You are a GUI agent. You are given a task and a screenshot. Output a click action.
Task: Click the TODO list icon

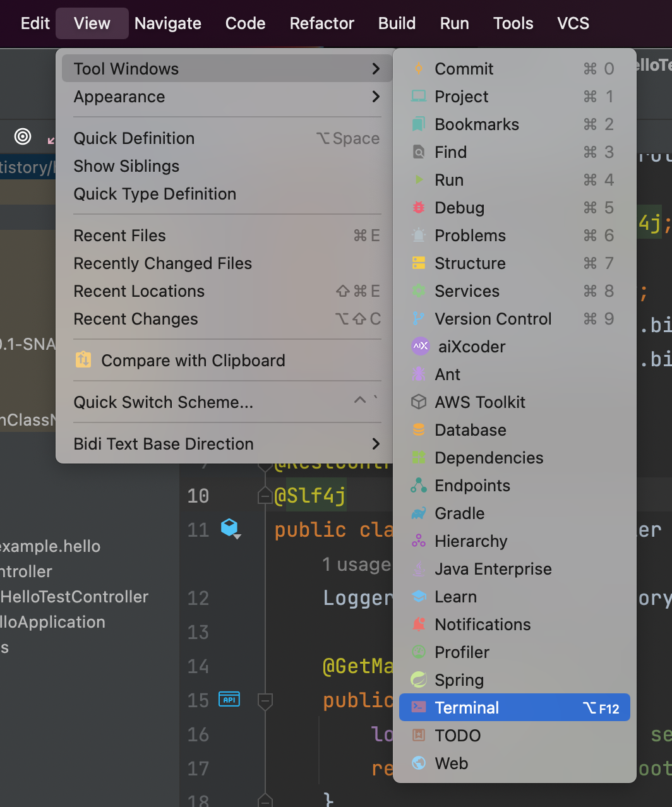418,735
